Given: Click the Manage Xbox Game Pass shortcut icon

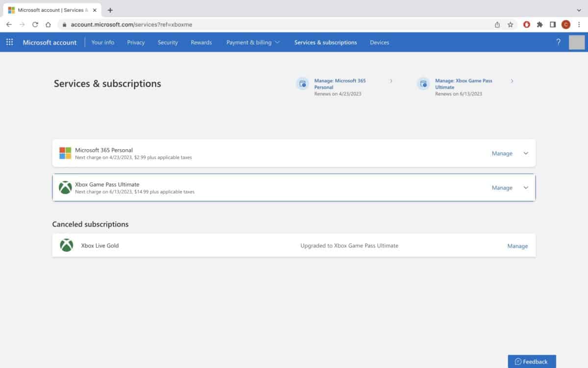Looking at the screenshot, I should pos(423,83).
